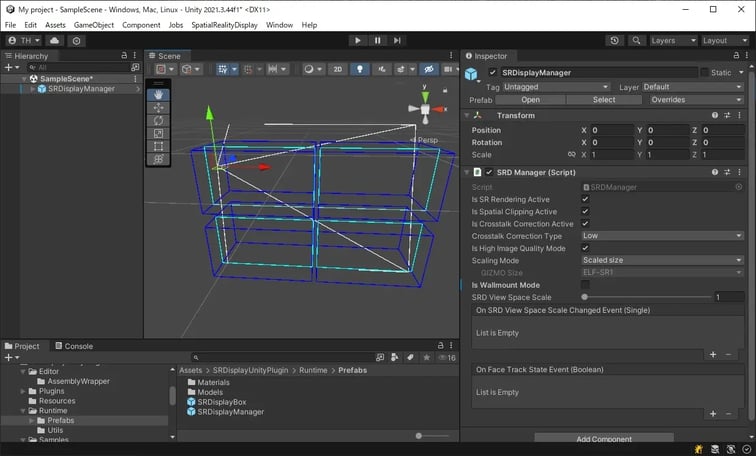Open Unity Cloud services icon
This screenshot has width=756, height=456.
coord(54,40)
